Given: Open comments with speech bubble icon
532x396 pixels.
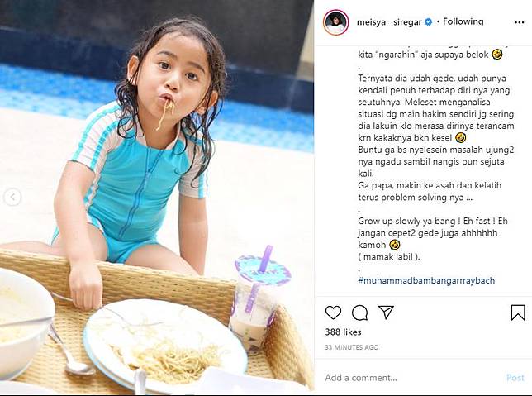Looking at the screenshot, I should (359, 313).
